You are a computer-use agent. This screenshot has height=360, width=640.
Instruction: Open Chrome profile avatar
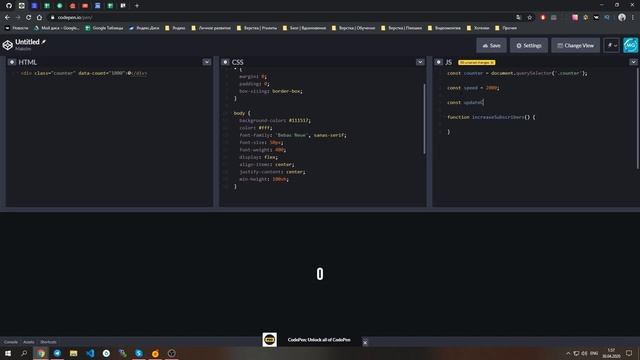tap(622, 18)
